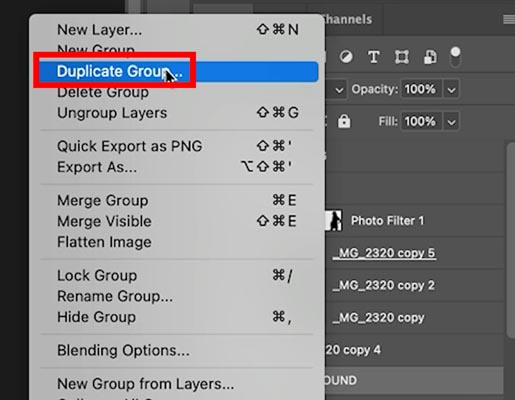Screen dimensions: 515x400
Task: Click the Photo Filter 1 mask thumbnail
Action: coord(334,220)
